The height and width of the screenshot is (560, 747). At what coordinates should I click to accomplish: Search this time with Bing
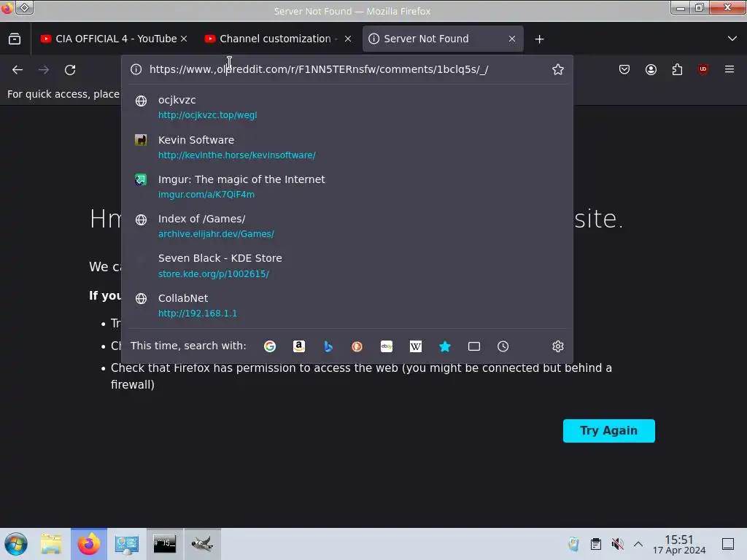point(328,346)
